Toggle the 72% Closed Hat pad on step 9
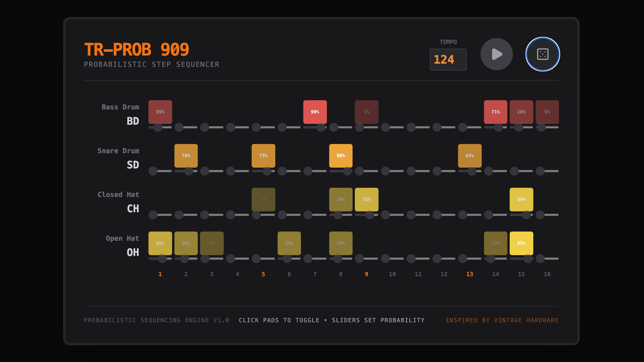The height and width of the screenshot is (362, 644). (366, 199)
